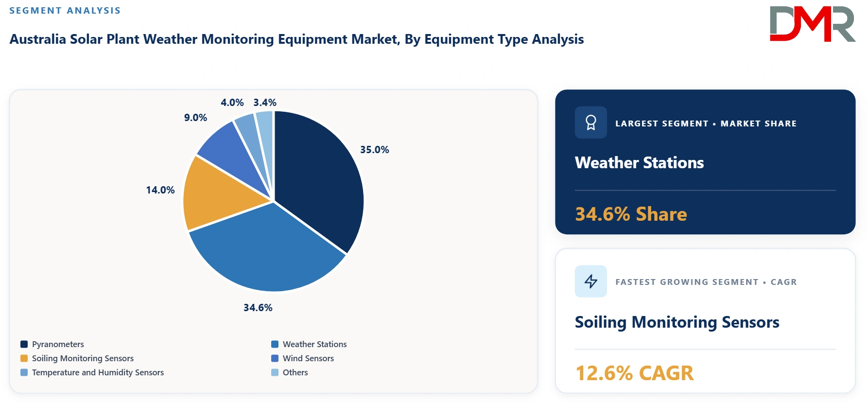The height and width of the screenshot is (404, 868).
Task: Click the Wind Sensors legend swatch
Action: coord(275,358)
